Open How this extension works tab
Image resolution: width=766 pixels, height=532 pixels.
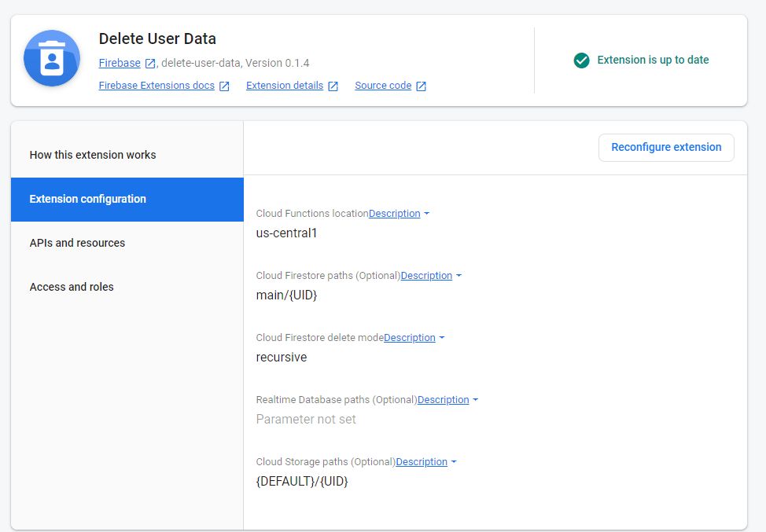[x=127, y=155]
